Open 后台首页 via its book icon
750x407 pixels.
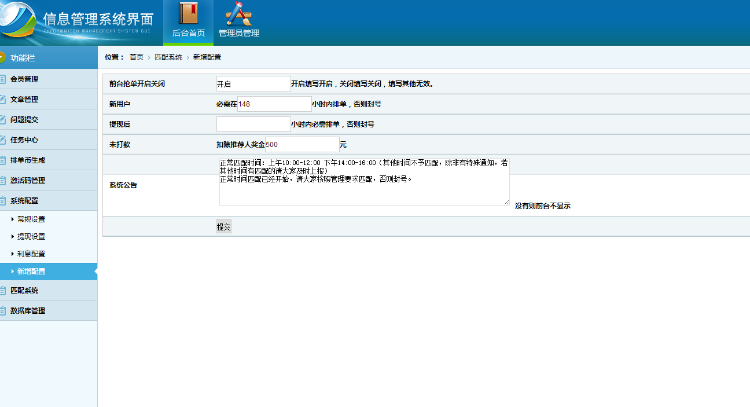pyautogui.click(x=188, y=13)
